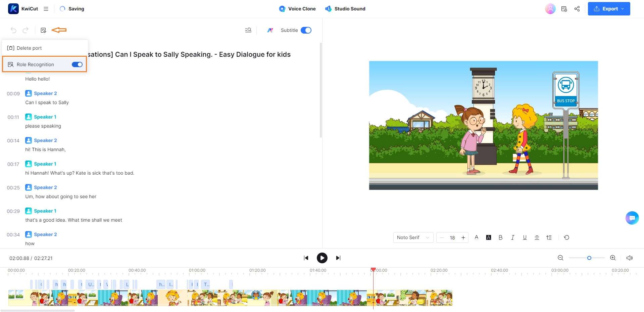The height and width of the screenshot is (312, 644).
Task: Click the Role Recognition menu label
Action: 35,64
